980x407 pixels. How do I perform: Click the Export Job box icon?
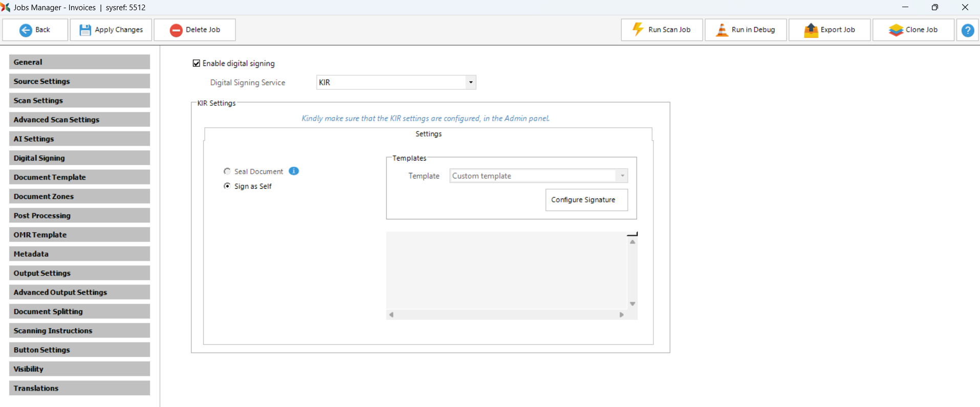(x=811, y=30)
